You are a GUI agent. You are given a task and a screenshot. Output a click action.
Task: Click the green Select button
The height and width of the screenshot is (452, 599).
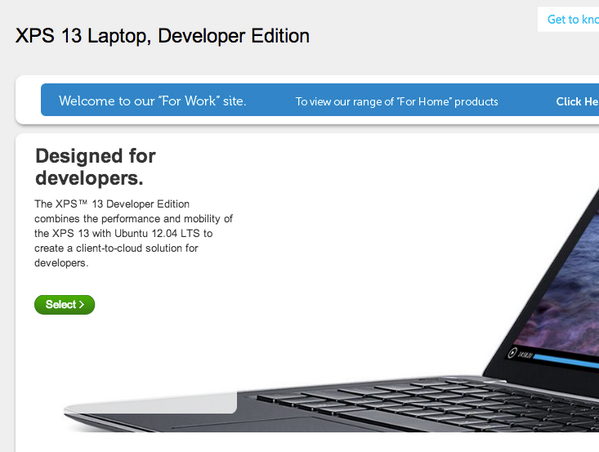pyautogui.click(x=65, y=305)
